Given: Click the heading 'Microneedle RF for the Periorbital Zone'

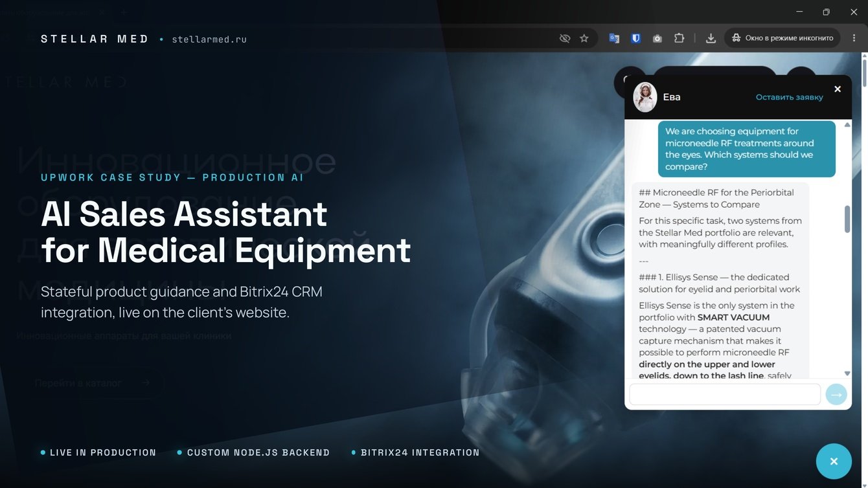Looking at the screenshot, I should coord(716,198).
